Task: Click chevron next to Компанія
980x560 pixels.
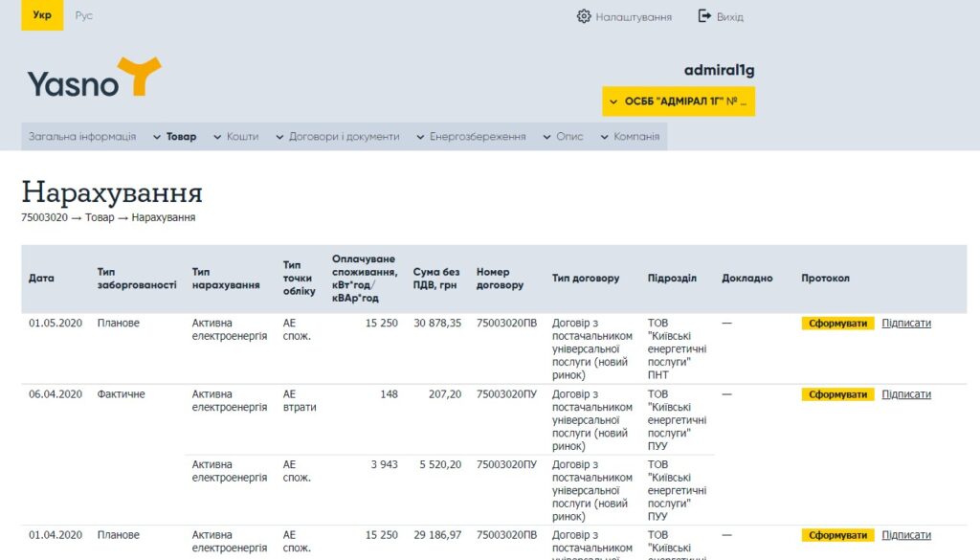Action: (604, 137)
